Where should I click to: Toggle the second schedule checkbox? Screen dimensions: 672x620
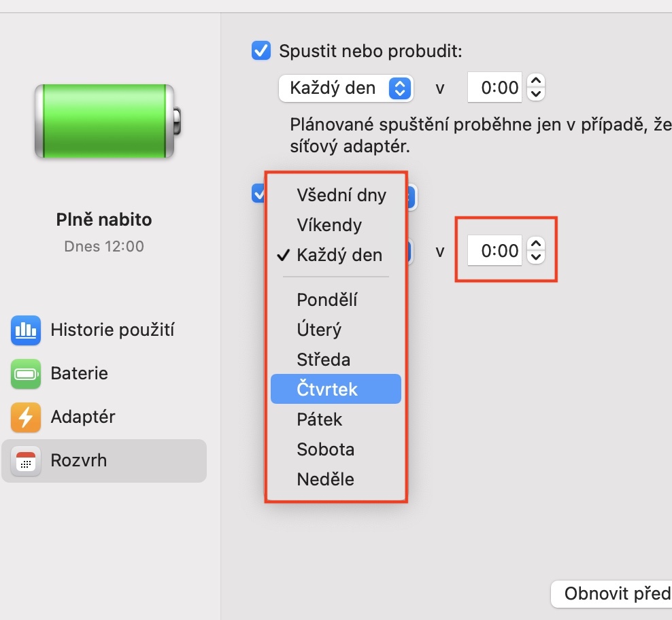coord(258,194)
